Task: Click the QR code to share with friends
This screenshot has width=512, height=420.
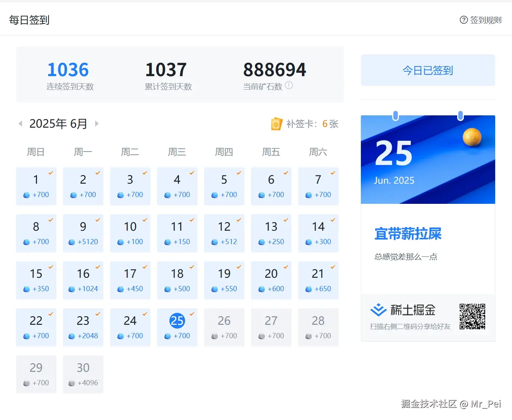Action: [472, 317]
